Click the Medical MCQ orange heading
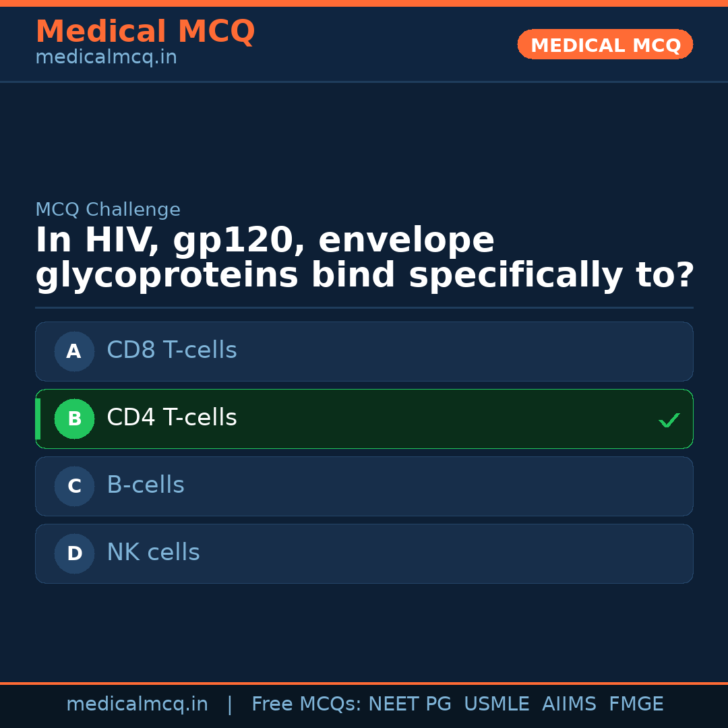Screen dimensions: 728x728 [x=145, y=32]
